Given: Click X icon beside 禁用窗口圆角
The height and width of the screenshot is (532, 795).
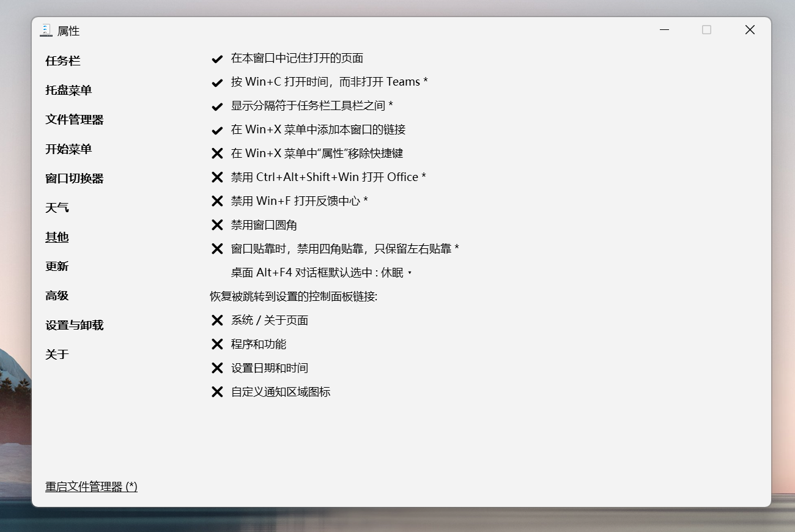Looking at the screenshot, I should [217, 225].
